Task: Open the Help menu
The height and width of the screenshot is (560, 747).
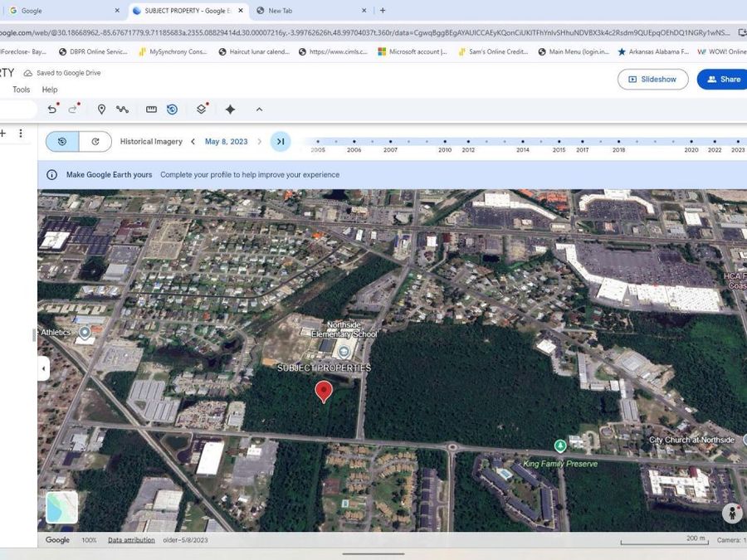Action: 50,90
